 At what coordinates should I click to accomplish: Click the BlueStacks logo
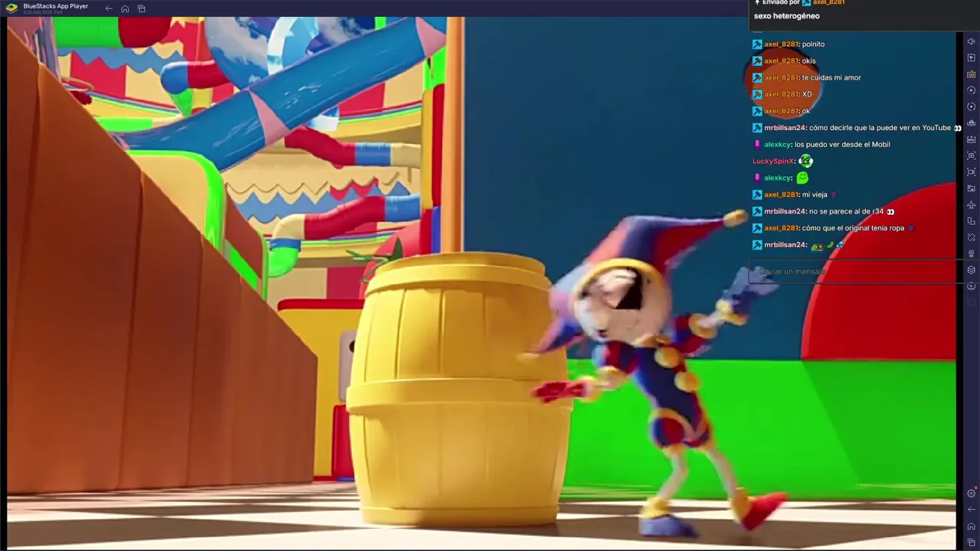[x=11, y=8]
